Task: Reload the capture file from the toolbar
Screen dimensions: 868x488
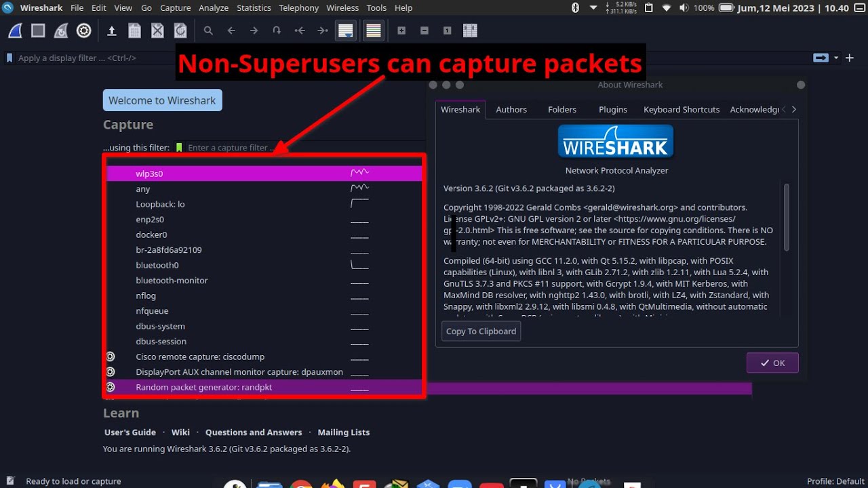Action: click(180, 30)
